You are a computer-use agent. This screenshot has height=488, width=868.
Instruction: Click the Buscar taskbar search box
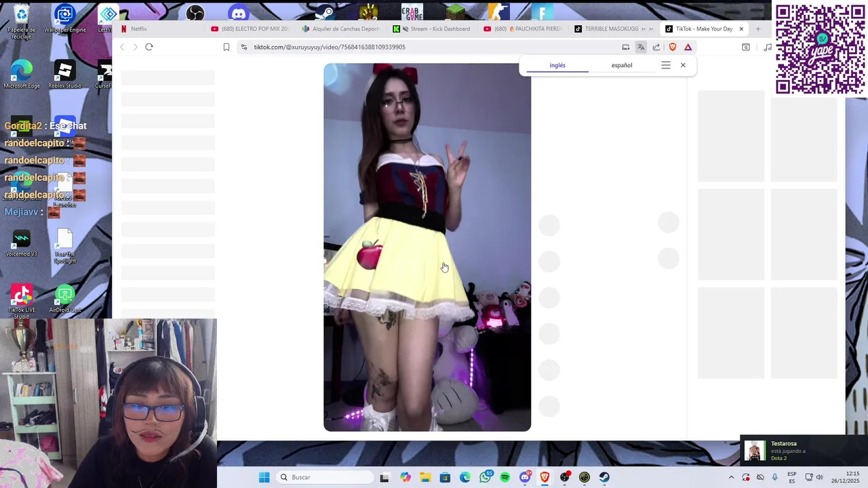click(325, 477)
